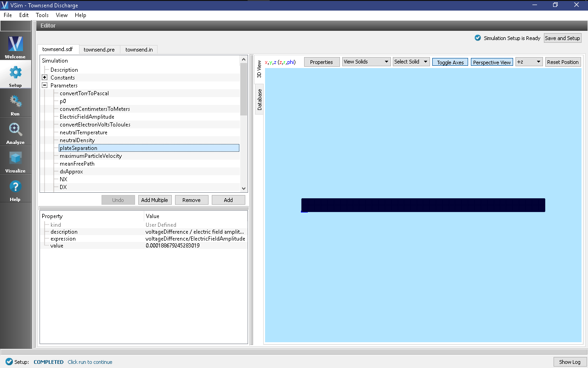
Task: Open the +z axis orientation dropdown
Action: click(x=529, y=62)
